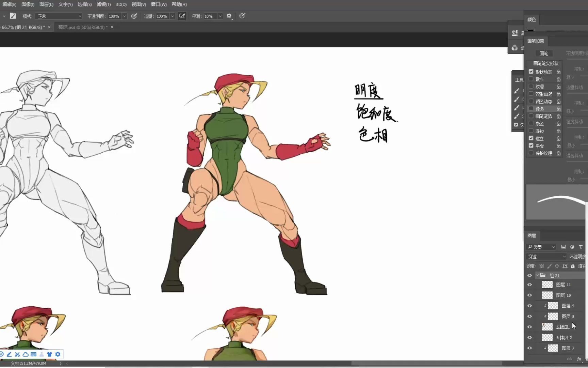This screenshot has width=588, height=368.
Task: Open the 图层(L) menu
Action: (x=46, y=4)
